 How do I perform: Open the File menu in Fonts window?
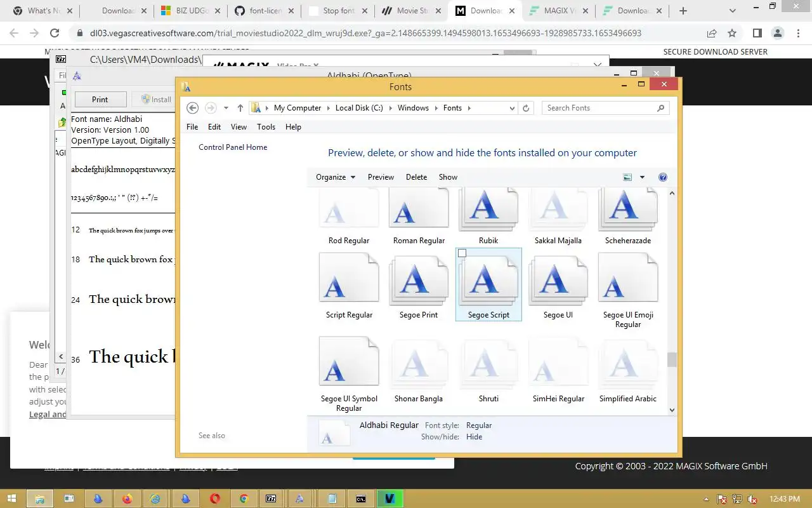click(192, 127)
